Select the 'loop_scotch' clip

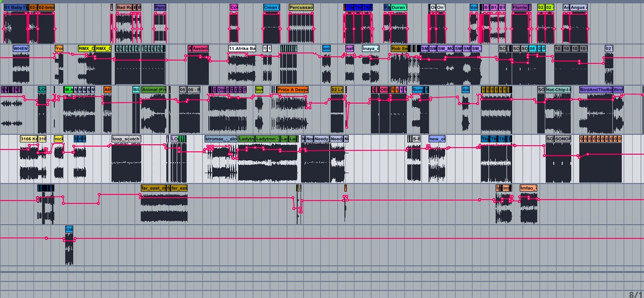point(126,139)
